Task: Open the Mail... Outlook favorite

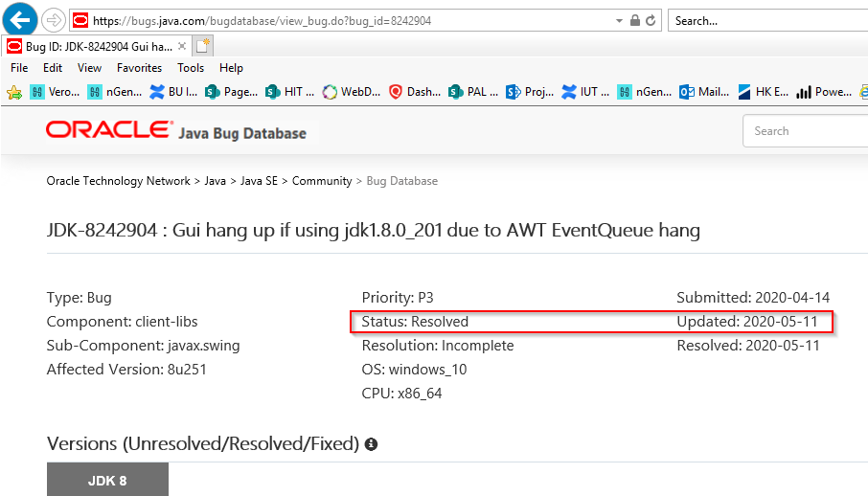Action: pyautogui.click(x=704, y=92)
